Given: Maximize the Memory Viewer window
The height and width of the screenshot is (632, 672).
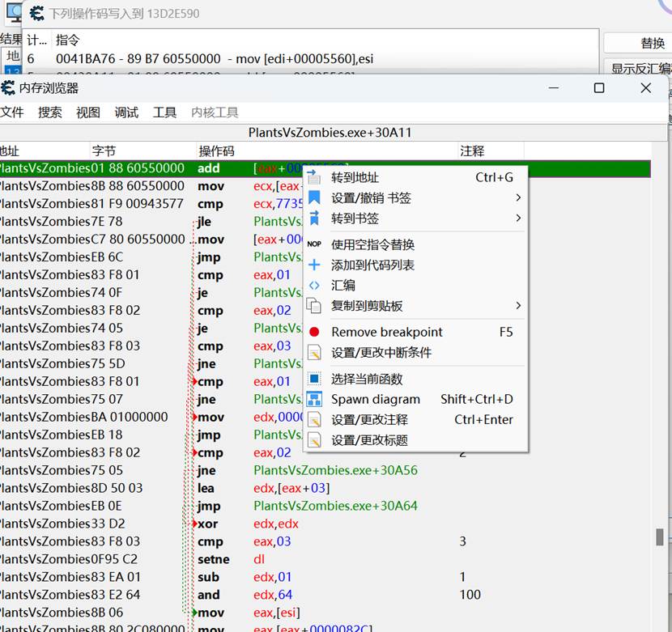Looking at the screenshot, I should coord(599,88).
